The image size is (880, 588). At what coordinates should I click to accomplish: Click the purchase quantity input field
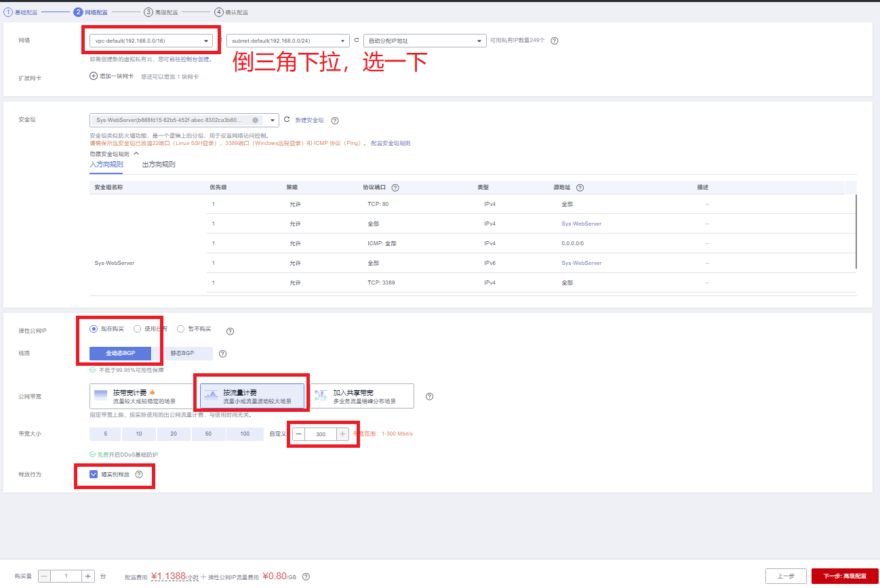68,576
